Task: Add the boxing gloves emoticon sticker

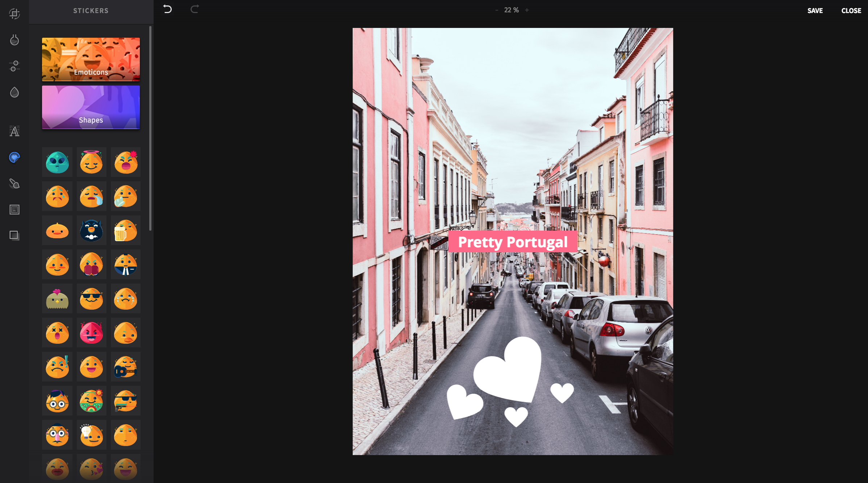Action: click(91, 264)
